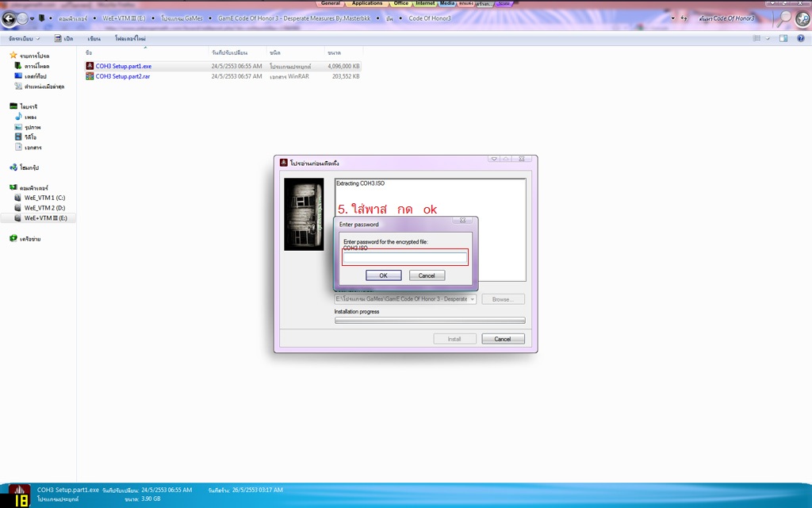Viewport: 812px width, 508px height.
Task: Open the โฮมกรุ๊ป homegroup item
Action: [x=25, y=167]
